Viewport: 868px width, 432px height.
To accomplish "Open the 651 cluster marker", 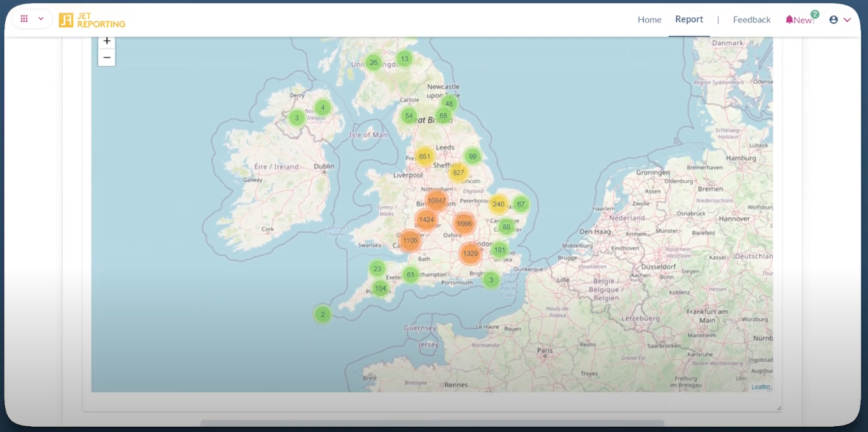I will 424,157.
